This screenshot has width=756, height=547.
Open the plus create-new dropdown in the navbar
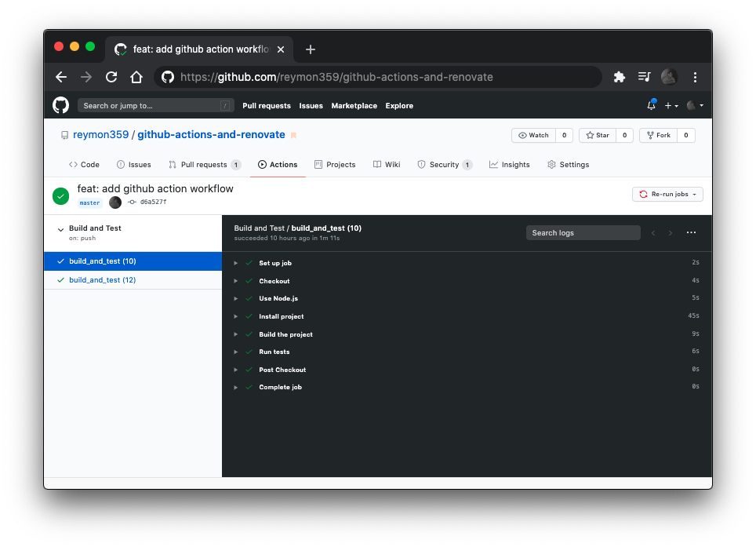tap(671, 104)
